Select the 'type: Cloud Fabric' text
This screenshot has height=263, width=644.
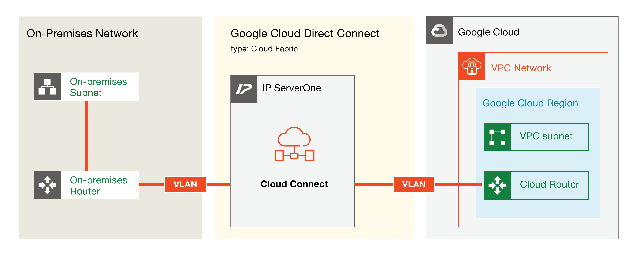tap(264, 49)
